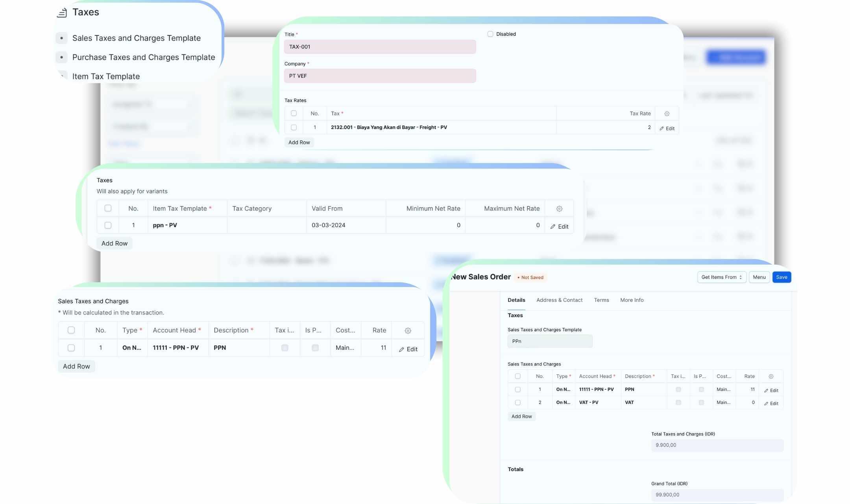Click the Taxes module icon at top left
This screenshot has height=504, width=850.
pos(62,13)
